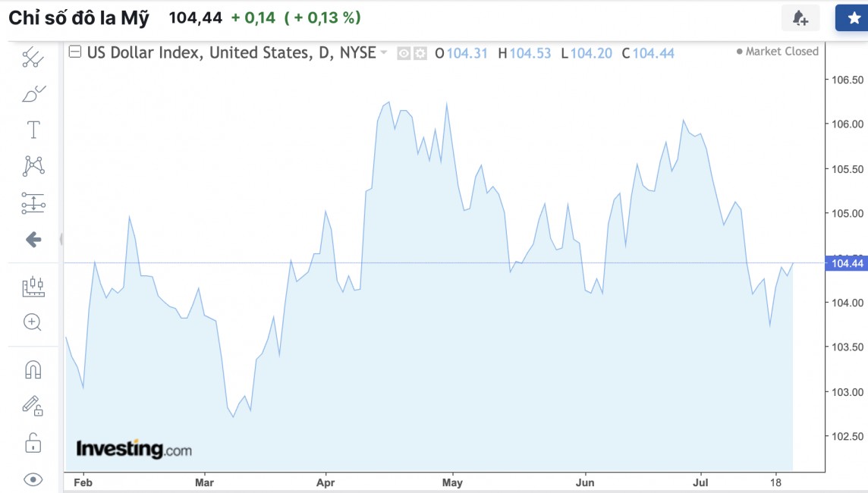This screenshot has width=868, height=493.
Task: Select the Text annotation tool
Action: (x=33, y=130)
